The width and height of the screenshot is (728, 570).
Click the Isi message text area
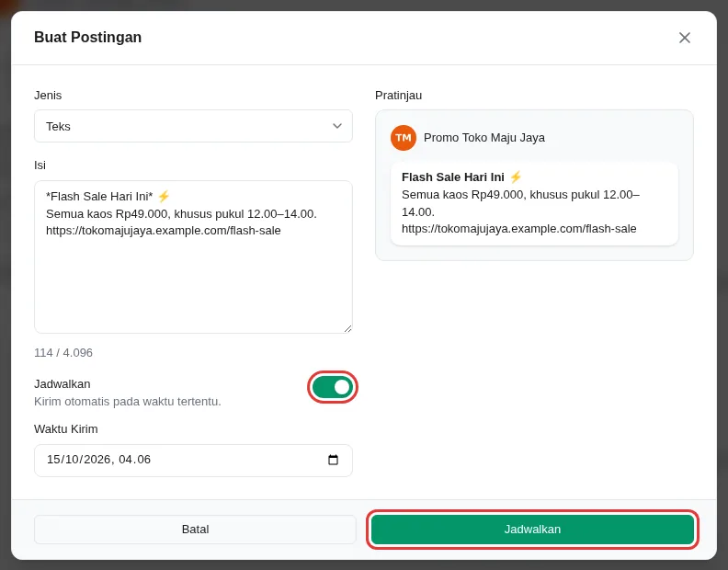(193, 256)
